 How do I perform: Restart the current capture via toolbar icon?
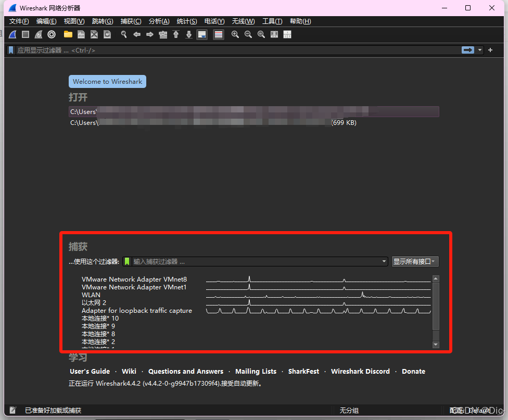click(x=39, y=34)
